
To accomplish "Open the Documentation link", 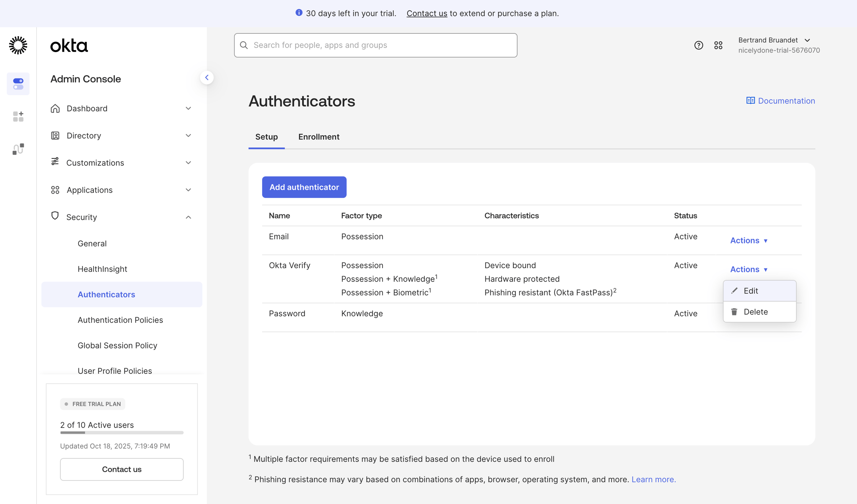I will [x=781, y=101].
